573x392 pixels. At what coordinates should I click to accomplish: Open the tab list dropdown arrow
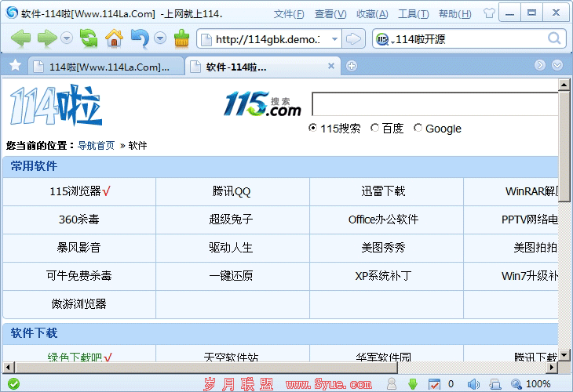557,65
